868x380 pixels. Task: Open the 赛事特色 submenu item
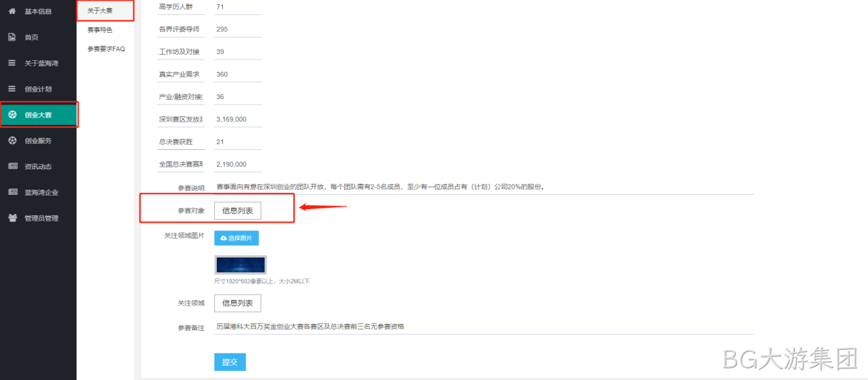click(x=100, y=30)
